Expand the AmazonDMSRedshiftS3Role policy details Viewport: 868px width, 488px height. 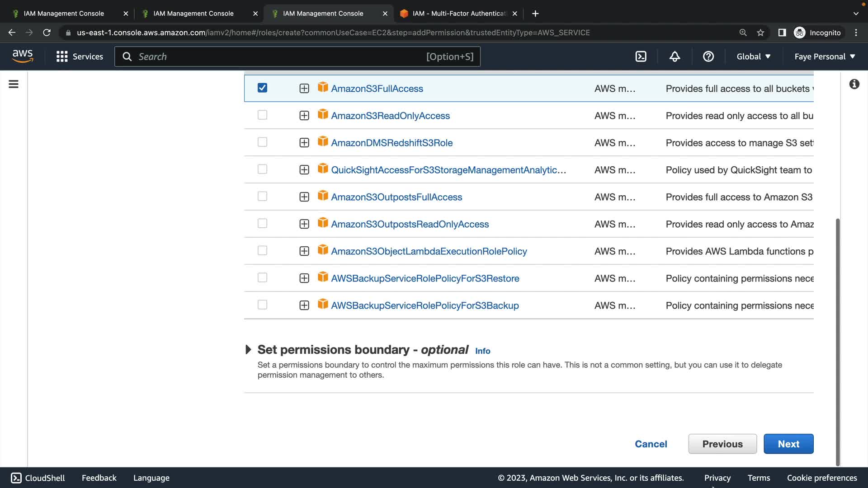point(304,143)
